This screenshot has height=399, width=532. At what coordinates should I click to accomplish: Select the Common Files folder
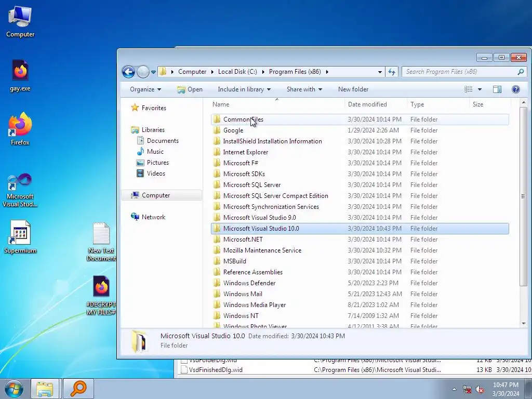360,119
